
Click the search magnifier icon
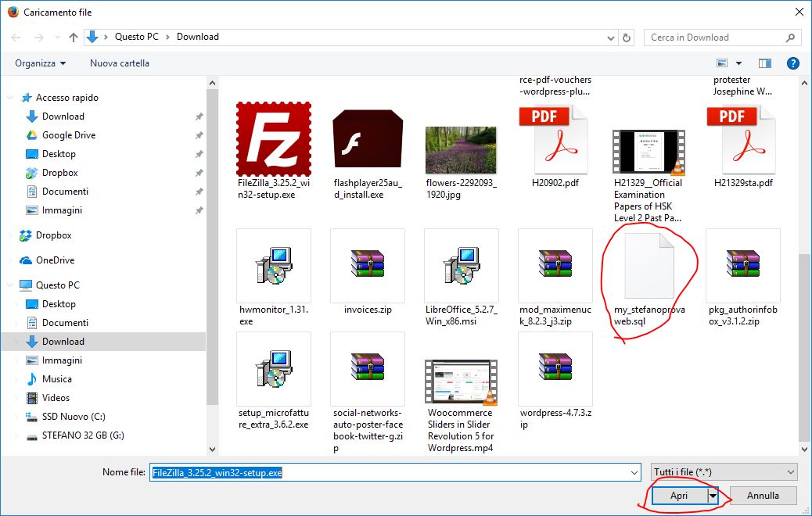pos(790,38)
